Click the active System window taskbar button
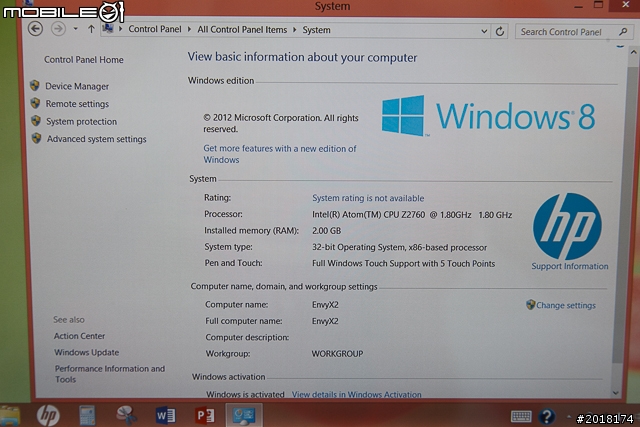 point(244,416)
